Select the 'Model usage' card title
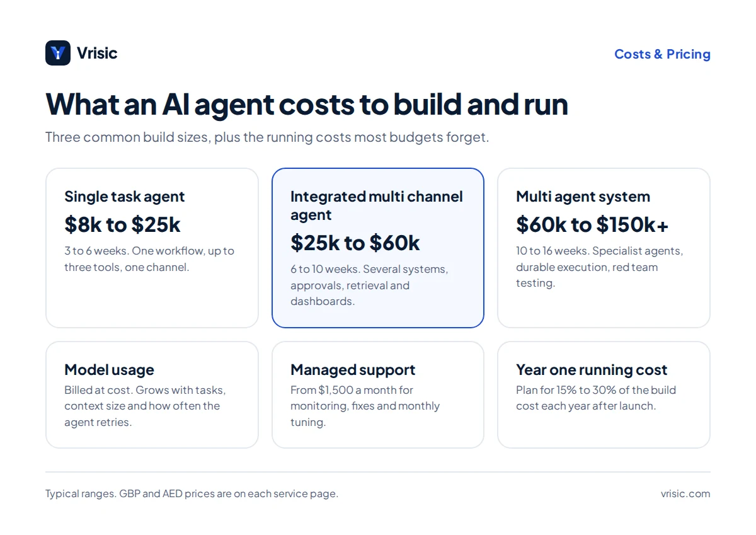 [x=109, y=370]
